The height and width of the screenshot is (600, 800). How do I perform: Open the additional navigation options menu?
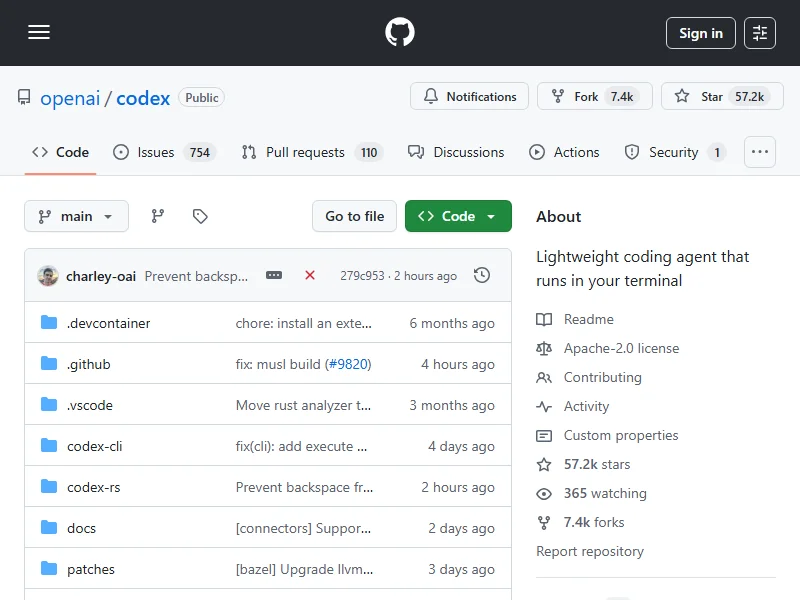760,152
